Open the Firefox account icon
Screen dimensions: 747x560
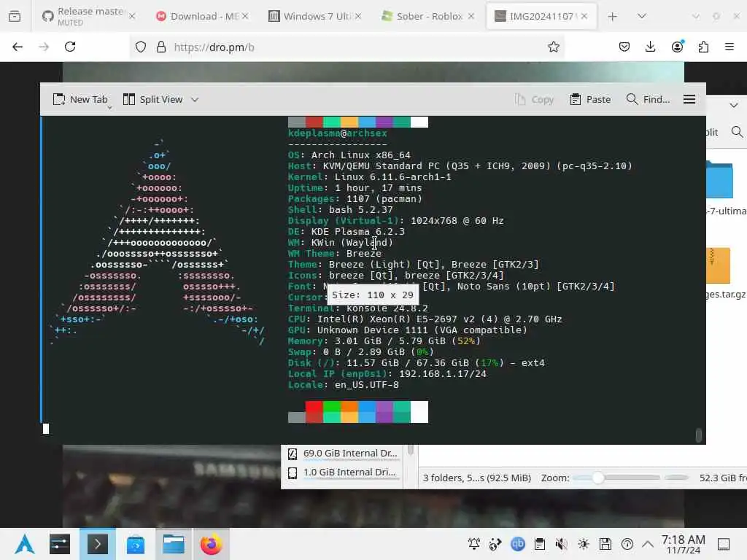point(677,46)
